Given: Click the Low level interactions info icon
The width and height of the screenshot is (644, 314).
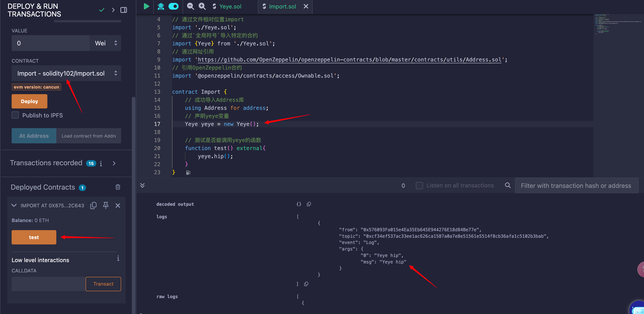Looking at the screenshot, I should [x=118, y=258].
